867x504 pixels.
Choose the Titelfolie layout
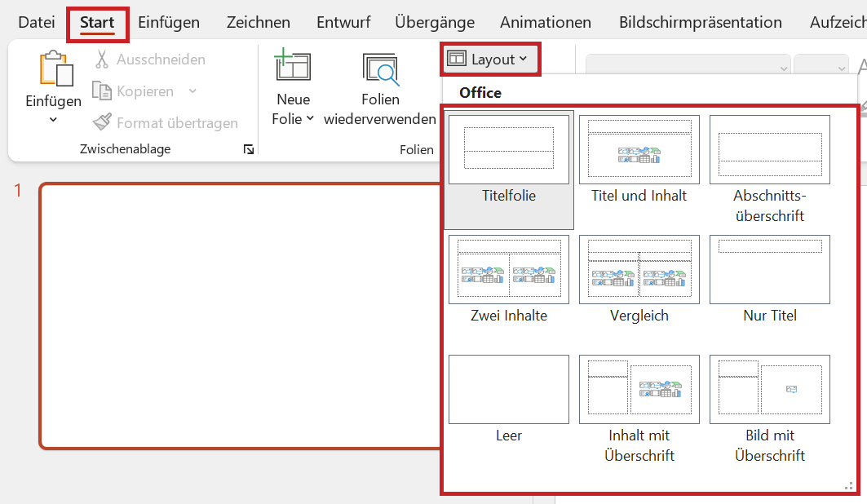509,170
